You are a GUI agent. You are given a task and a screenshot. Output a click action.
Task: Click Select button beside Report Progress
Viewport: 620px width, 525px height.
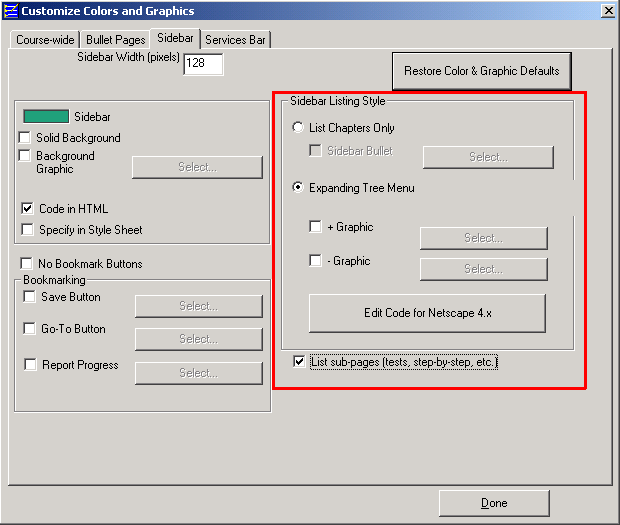point(198,373)
